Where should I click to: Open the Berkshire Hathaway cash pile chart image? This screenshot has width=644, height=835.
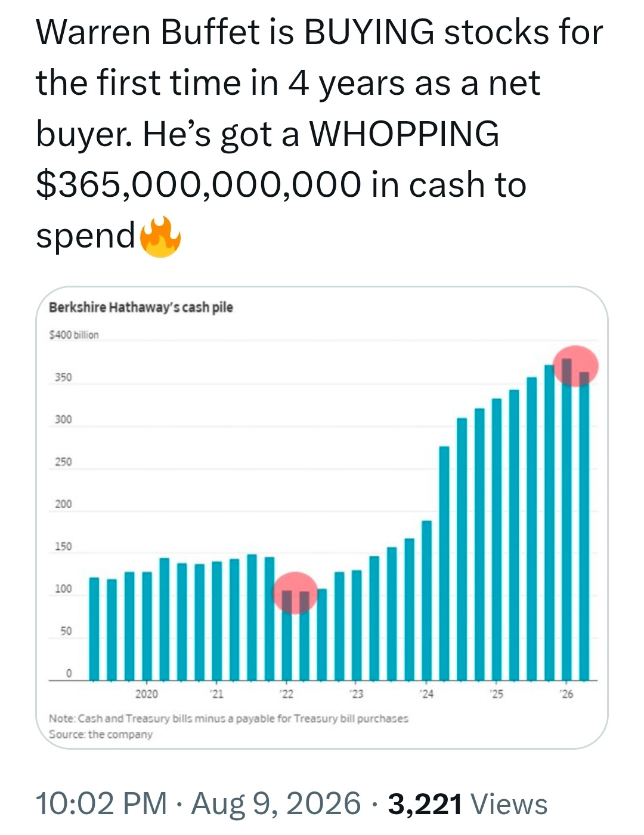322,518
